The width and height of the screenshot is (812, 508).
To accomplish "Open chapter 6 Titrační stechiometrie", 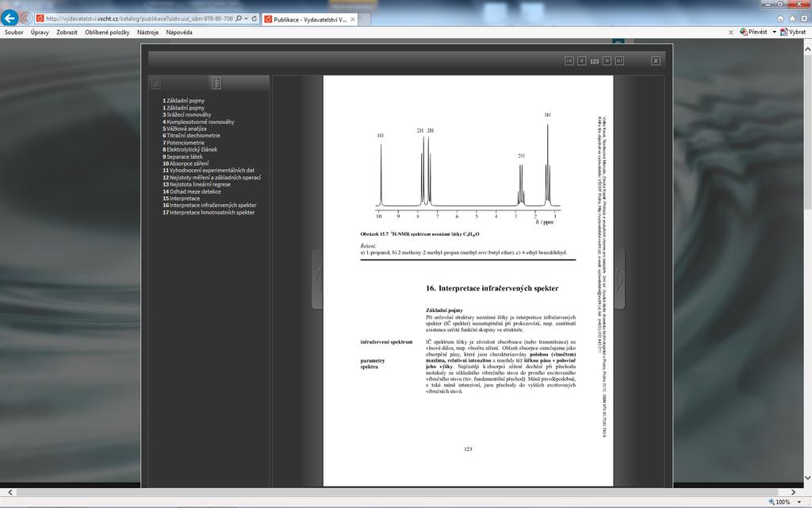I will 191,135.
